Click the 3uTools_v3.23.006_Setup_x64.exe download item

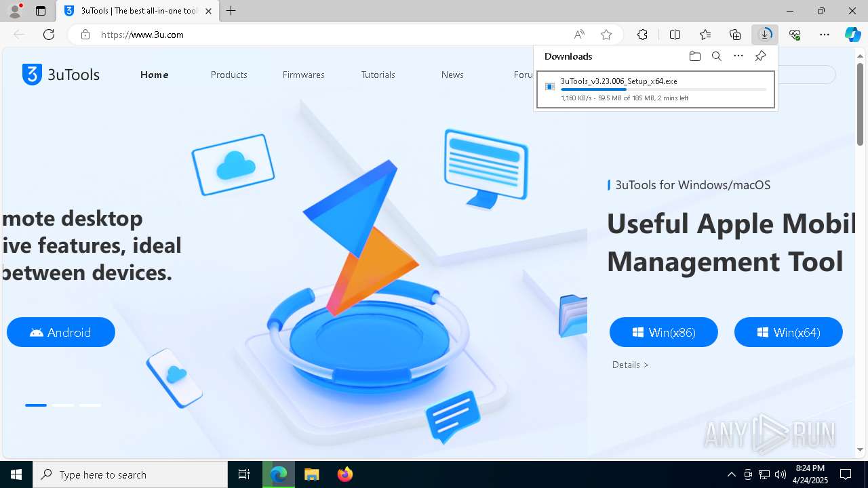coord(656,89)
